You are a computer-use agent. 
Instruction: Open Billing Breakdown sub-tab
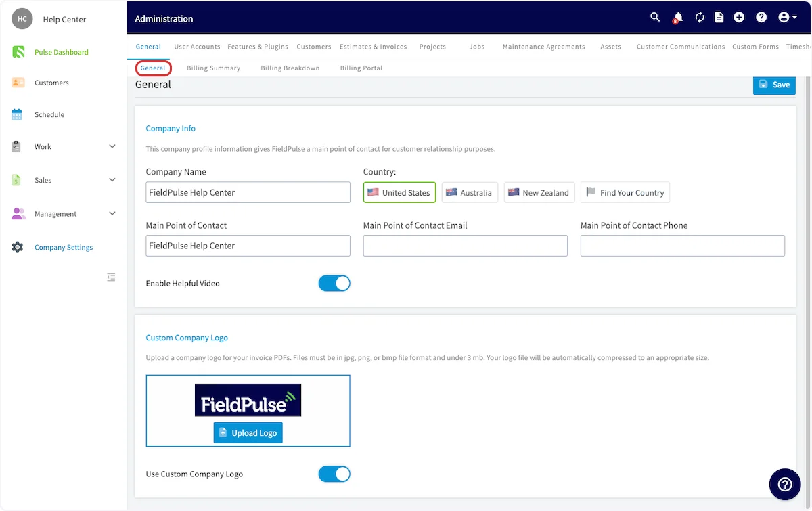click(x=290, y=68)
